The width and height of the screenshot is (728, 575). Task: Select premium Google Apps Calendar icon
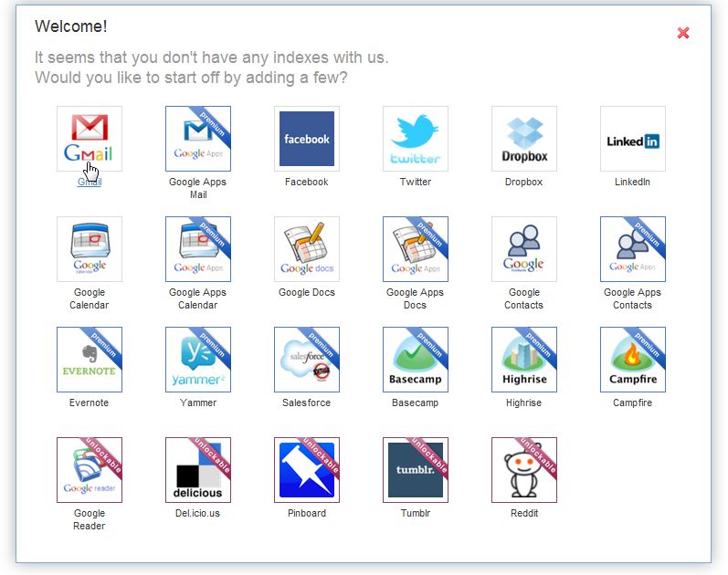click(x=198, y=249)
